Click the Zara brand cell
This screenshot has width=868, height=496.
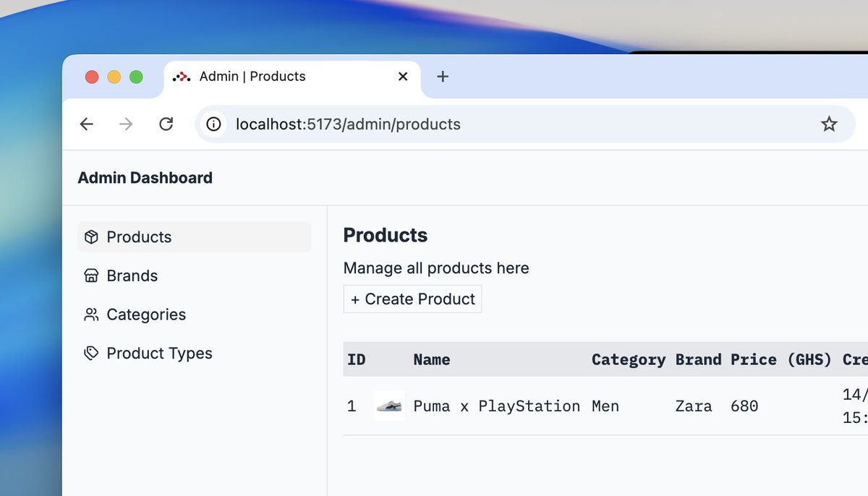[x=694, y=406]
